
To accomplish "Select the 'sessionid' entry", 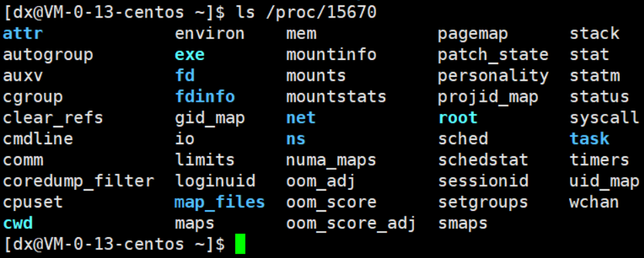I will pyautogui.click(x=483, y=182).
